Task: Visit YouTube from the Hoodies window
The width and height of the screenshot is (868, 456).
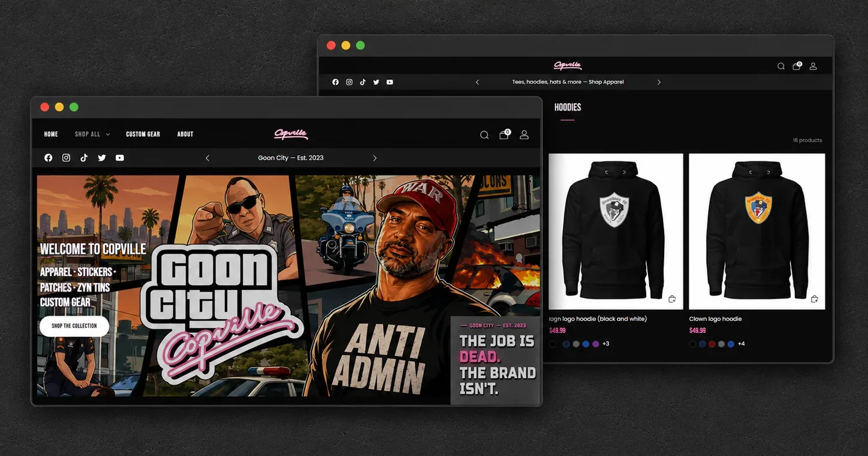Action: click(x=390, y=82)
